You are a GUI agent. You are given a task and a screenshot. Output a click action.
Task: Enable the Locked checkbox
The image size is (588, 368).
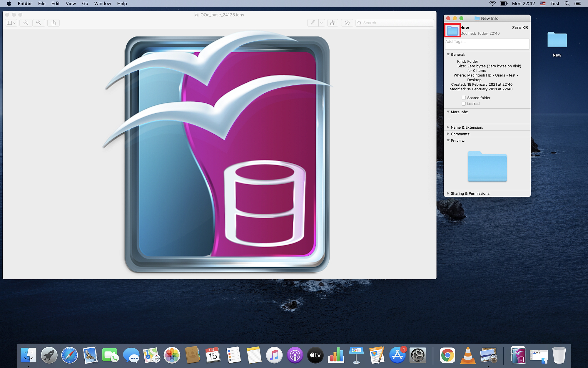coord(464,103)
